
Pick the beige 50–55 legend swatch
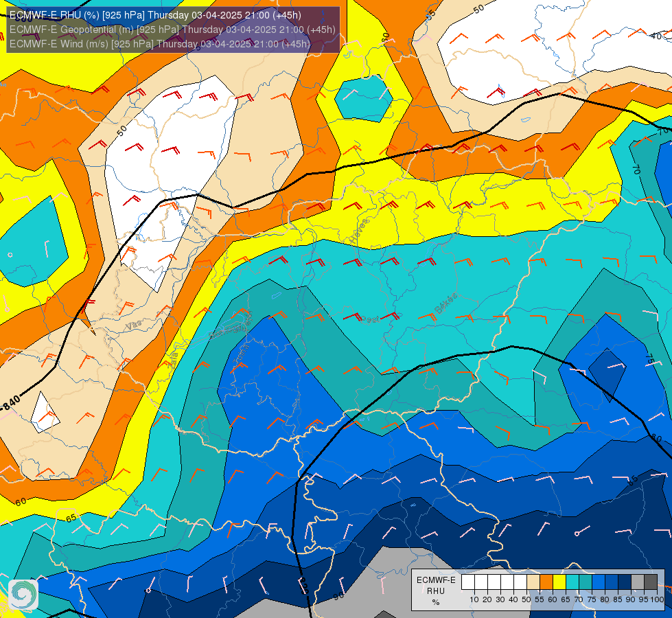533,582
